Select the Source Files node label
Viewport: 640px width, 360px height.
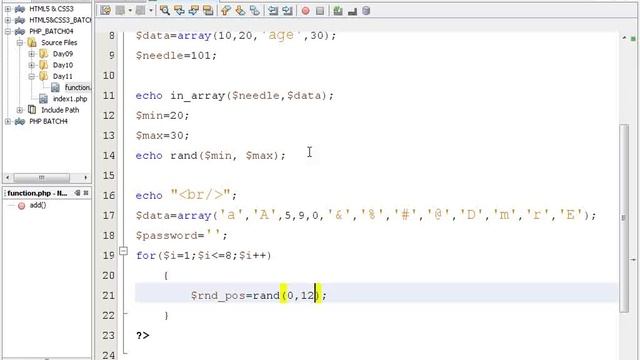point(59,42)
